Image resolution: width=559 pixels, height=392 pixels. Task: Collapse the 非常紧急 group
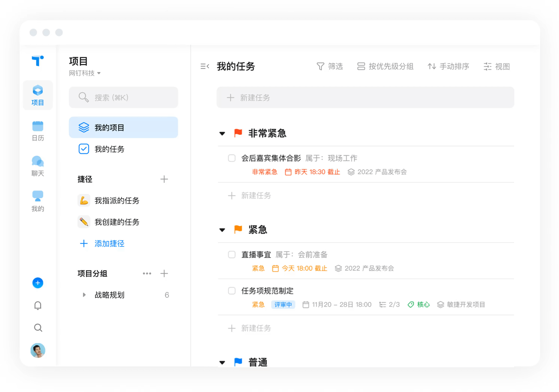222,134
